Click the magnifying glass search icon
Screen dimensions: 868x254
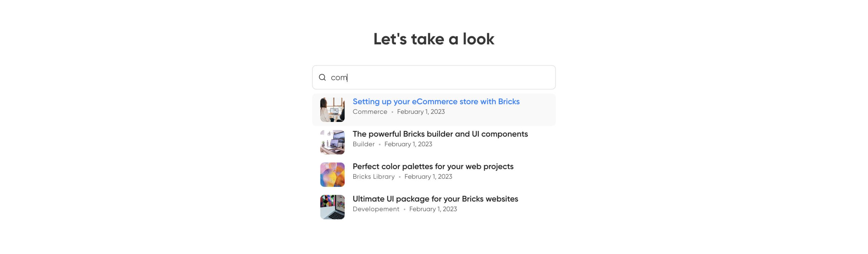point(322,78)
